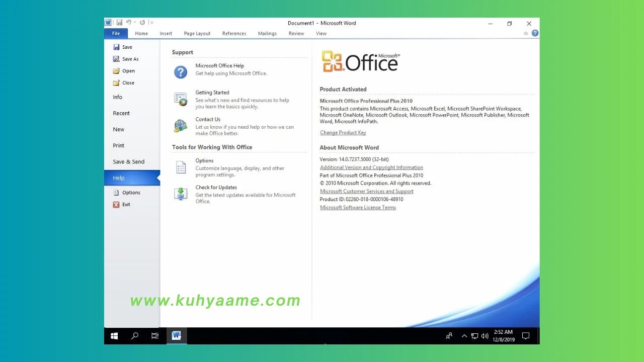The image size is (644, 362).
Task: Go to the References tab
Action: click(234, 34)
